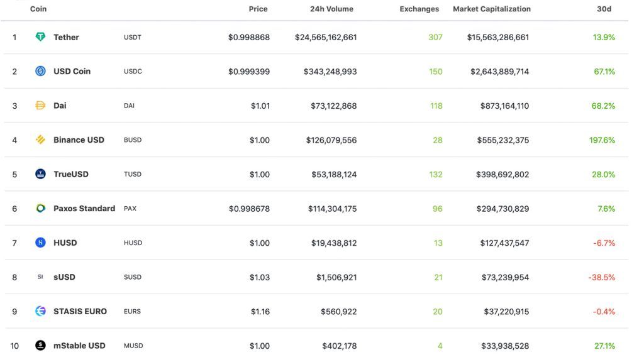Click the Exchanges column header

click(419, 9)
